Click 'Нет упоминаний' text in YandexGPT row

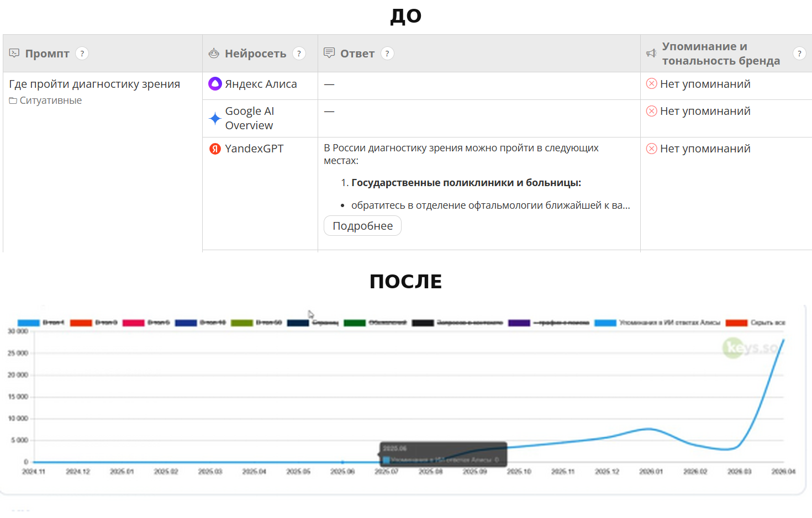pyautogui.click(x=705, y=149)
